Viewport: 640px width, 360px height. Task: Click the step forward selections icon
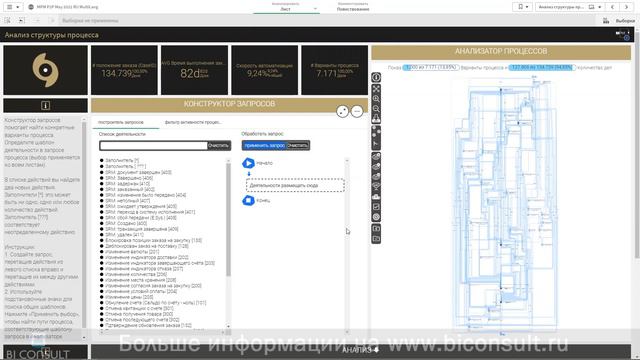coord(37,20)
